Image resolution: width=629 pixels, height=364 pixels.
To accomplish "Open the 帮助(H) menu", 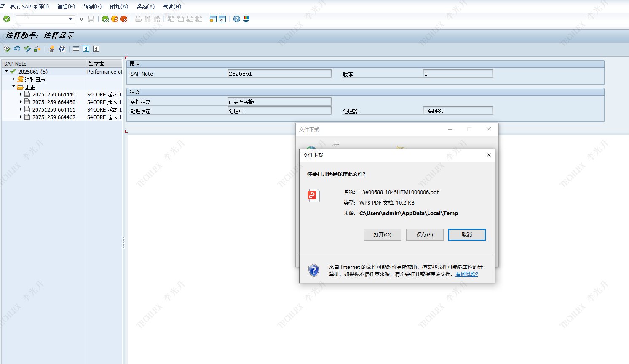I will click(172, 7).
